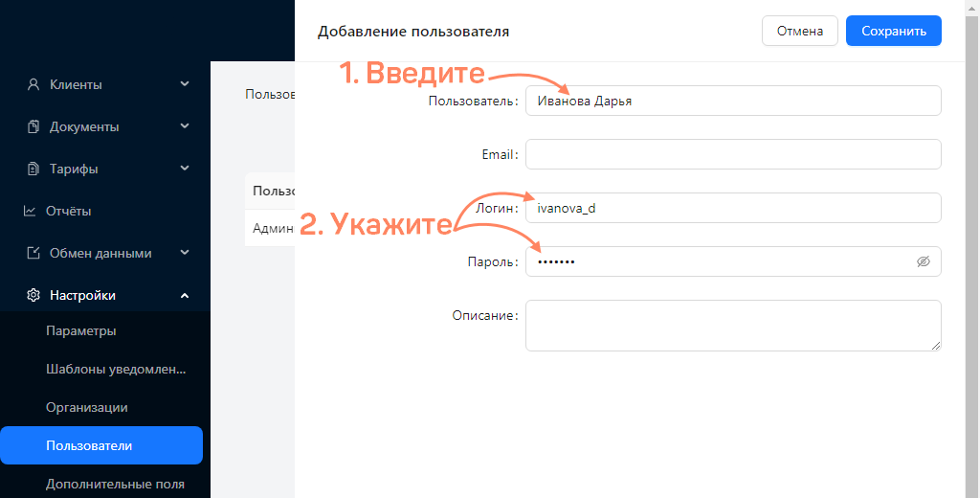980x498 pixels.
Task: Click the Тарифы document icon
Action: pos(33,169)
